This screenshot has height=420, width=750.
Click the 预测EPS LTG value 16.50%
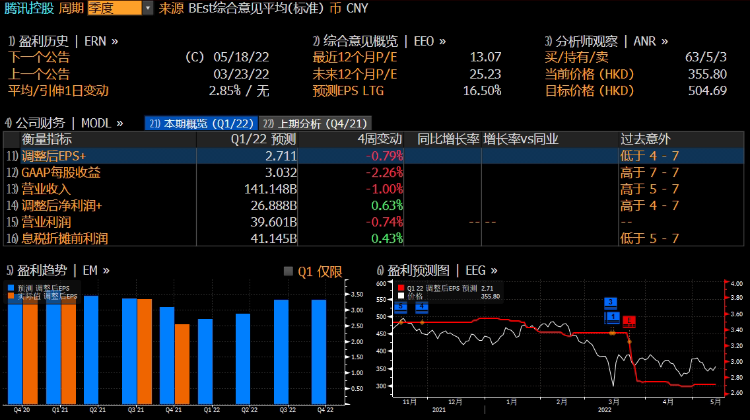click(x=482, y=90)
